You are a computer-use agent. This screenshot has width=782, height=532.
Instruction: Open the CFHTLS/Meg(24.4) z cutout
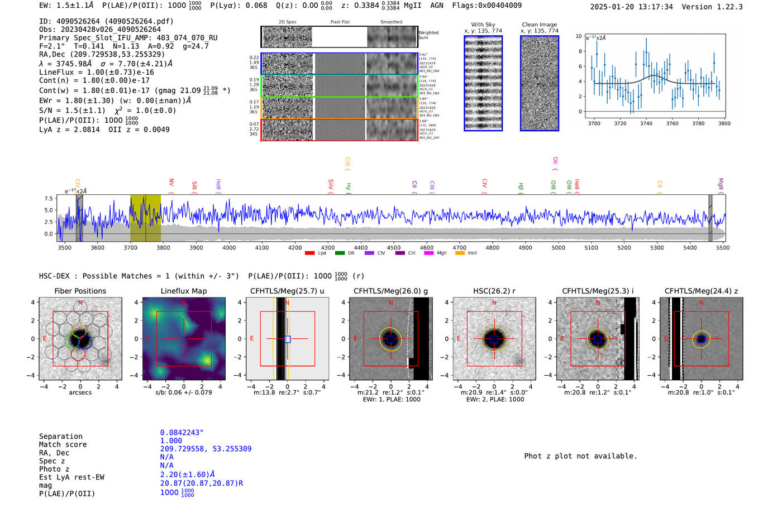[x=702, y=339]
